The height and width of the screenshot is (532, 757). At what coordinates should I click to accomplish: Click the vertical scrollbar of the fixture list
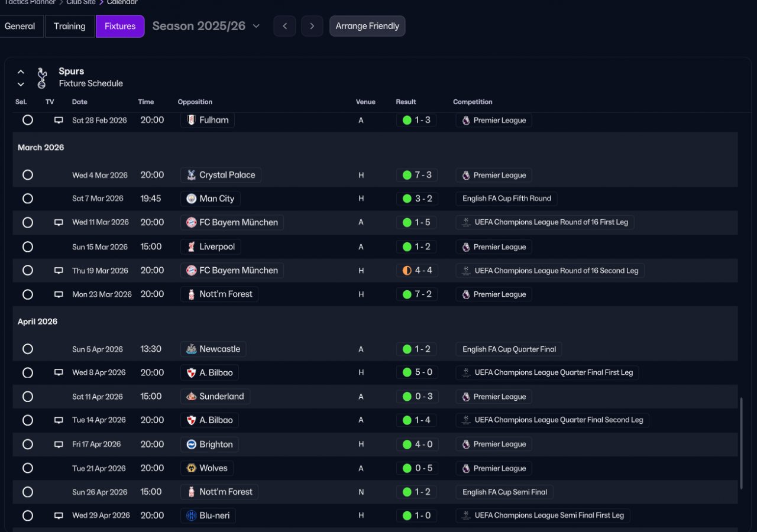point(741,443)
